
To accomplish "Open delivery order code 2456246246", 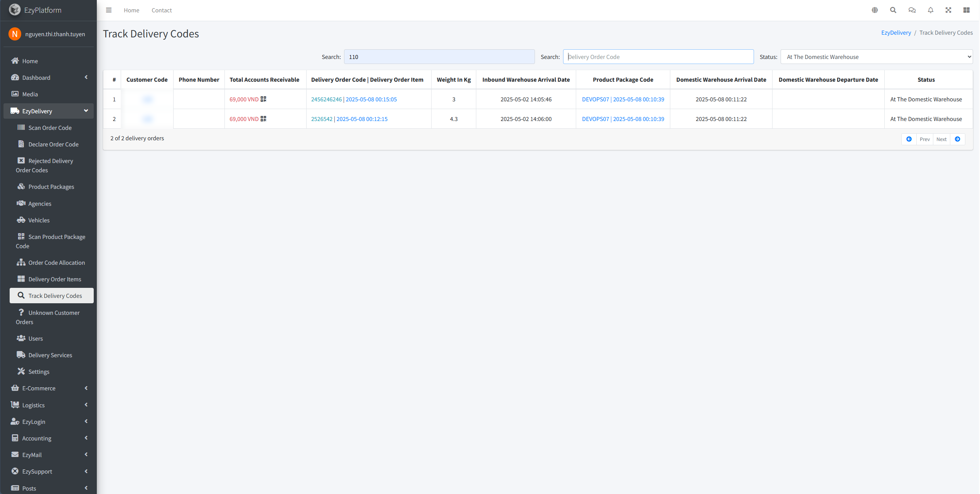I will click(x=326, y=99).
